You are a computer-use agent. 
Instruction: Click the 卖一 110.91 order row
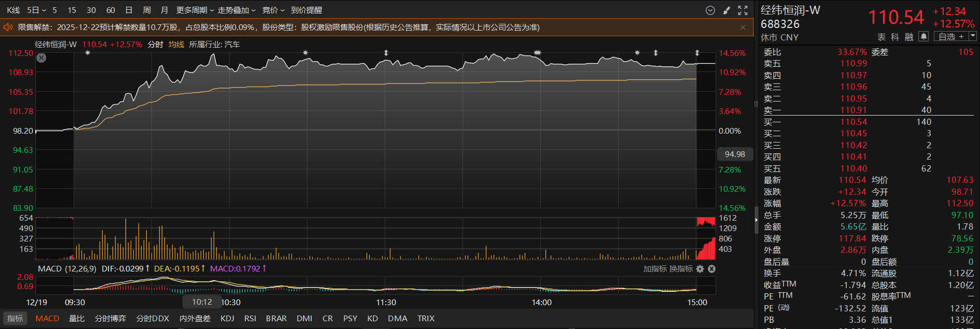pyautogui.click(x=869, y=110)
